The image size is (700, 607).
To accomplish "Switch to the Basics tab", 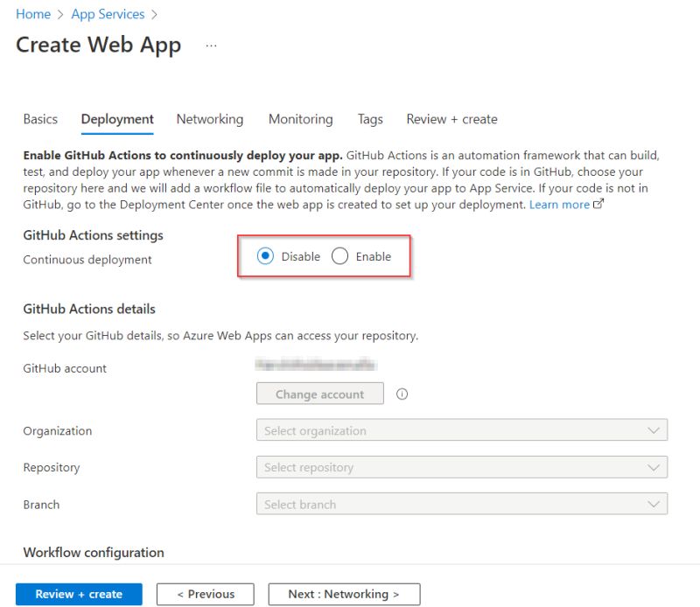I will click(x=39, y=119).
